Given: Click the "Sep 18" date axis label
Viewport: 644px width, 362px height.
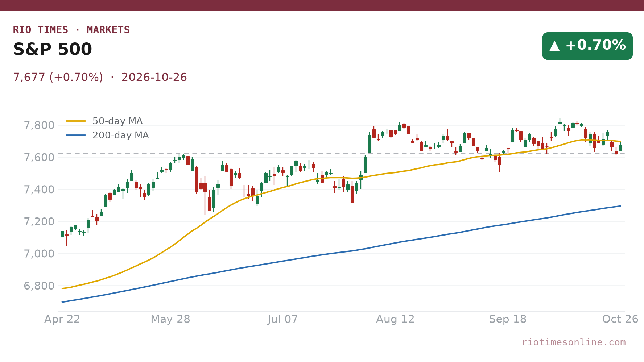Looking at the screenshot, I should pyautogui.click(x=508, y=319).
